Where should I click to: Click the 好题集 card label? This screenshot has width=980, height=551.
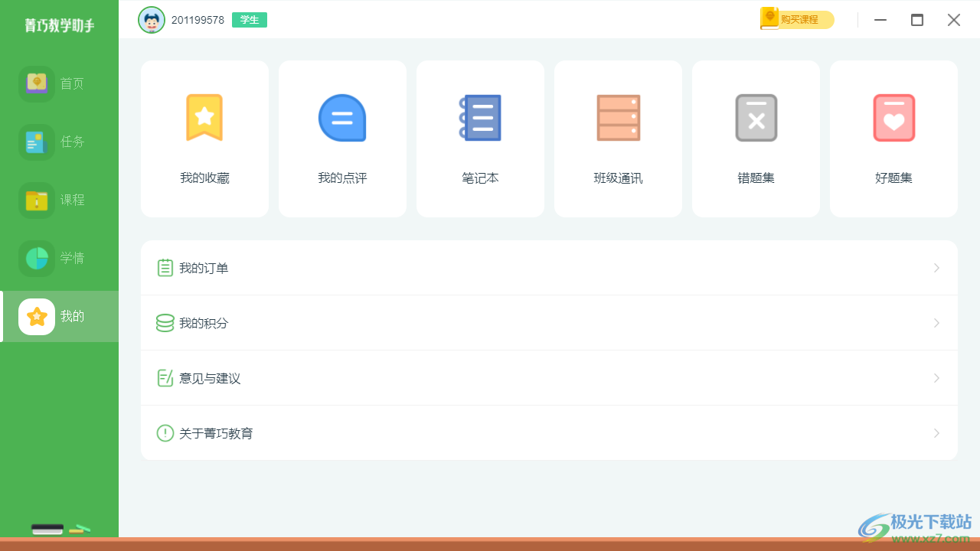click(893, 178)
